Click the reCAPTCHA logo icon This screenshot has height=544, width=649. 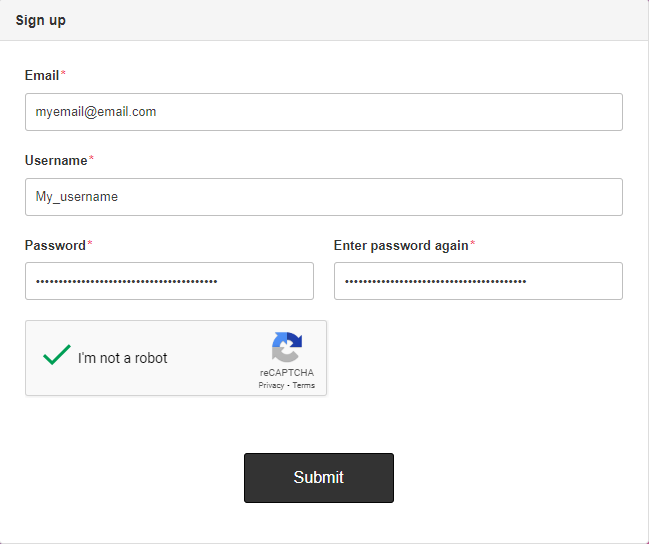[286, 347]
